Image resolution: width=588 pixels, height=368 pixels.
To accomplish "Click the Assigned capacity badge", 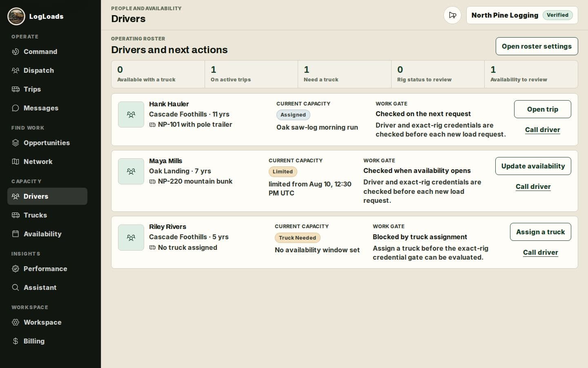I will pos(293,115).
